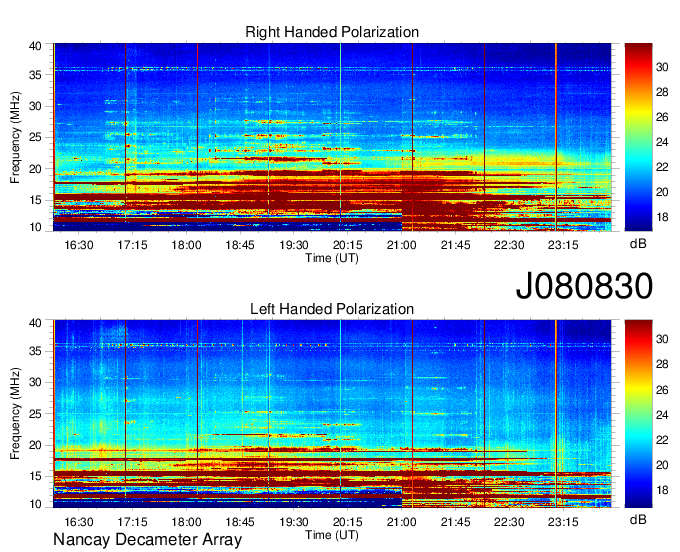
Task: Click the 24 dB tick on the Right Handed colorbar
Action: click(662, 142)
